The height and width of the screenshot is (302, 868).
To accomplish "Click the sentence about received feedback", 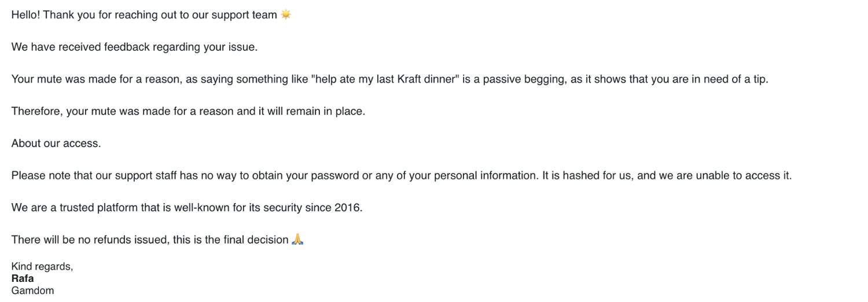I will pyautogui.click(x=134, y=47).
